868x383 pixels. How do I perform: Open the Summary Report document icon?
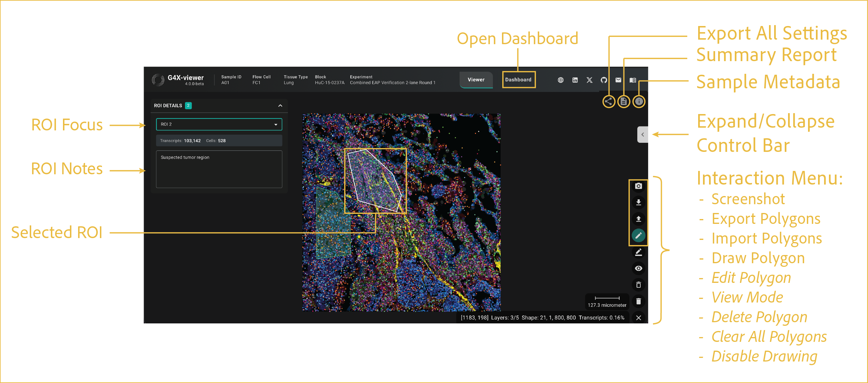click(623, 101)
